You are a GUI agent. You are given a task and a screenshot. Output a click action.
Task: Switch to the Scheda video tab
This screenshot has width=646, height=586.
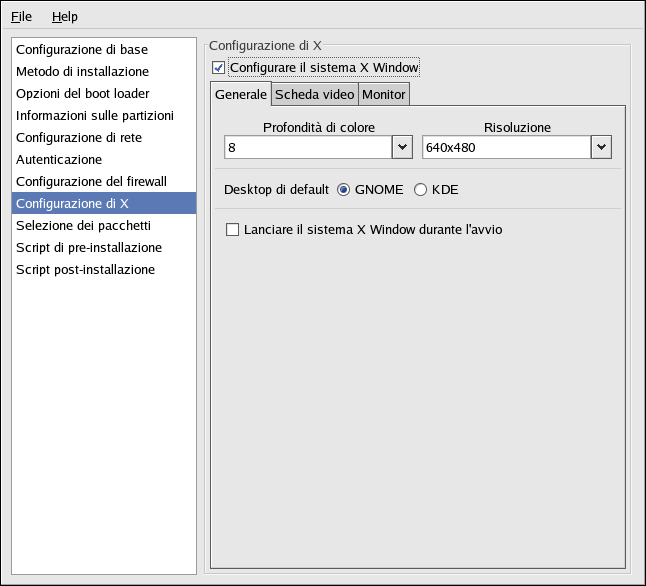click(314, 95)
